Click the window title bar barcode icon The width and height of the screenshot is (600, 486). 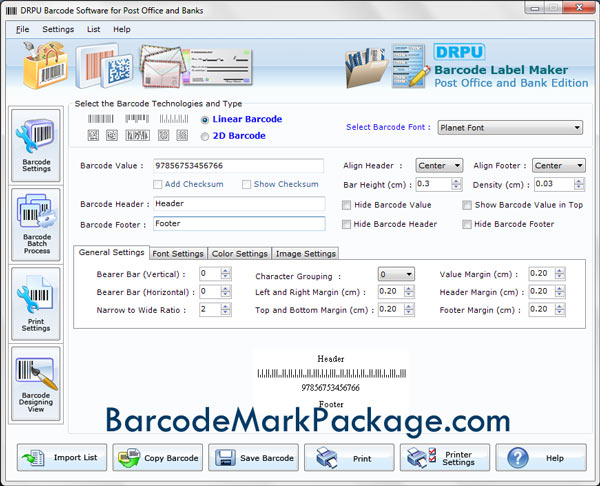point(11,10)
